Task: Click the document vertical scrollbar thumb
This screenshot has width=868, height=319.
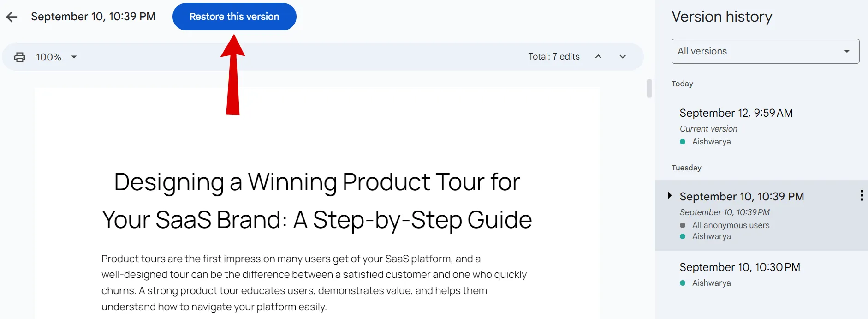Action: [x=649, y=89]
